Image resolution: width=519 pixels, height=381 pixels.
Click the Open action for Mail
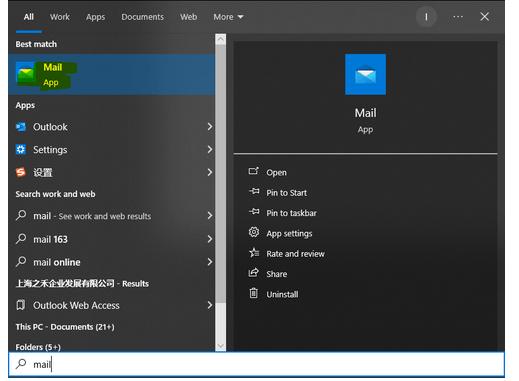pos(276,173)
